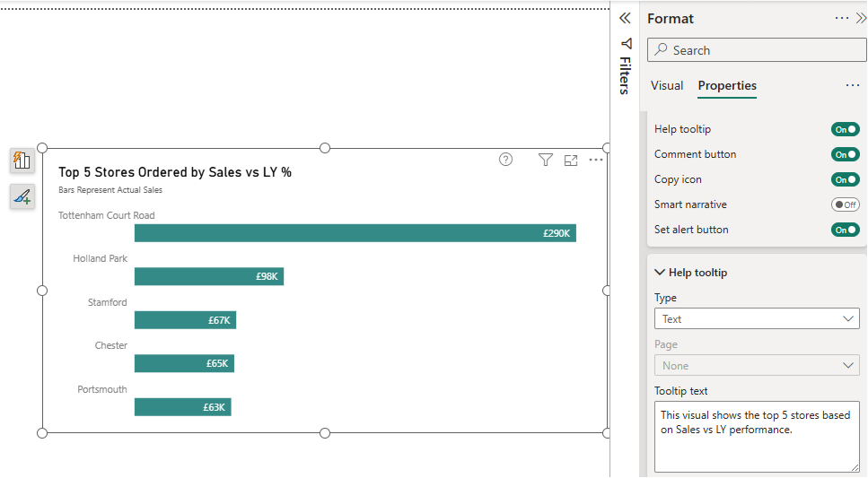
Task: Enable the Smart narrative toggle
Action: (845, 204)
